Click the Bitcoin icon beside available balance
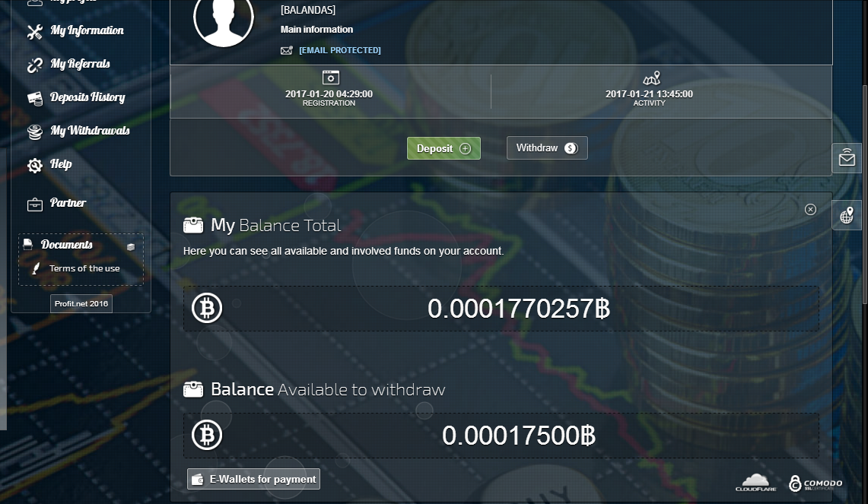The width and height of the screenshot is (868, 504). click(207, 436)
